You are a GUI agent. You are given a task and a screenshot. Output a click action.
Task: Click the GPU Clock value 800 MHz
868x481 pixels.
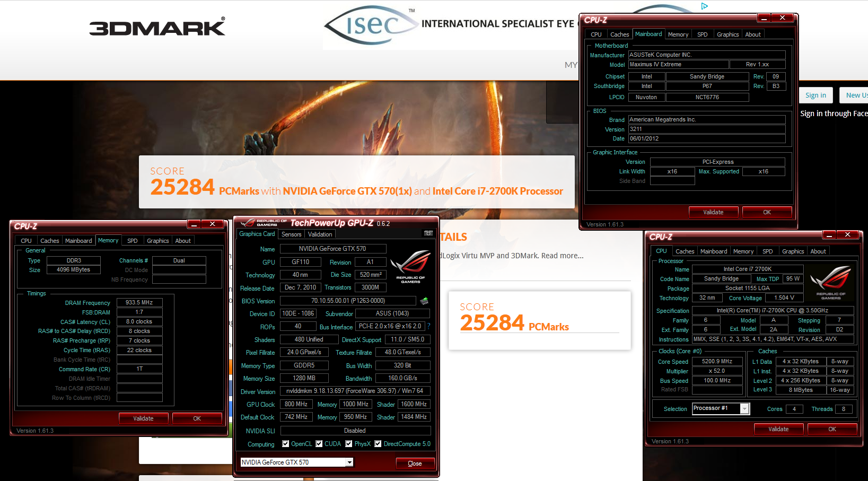[296, 404]
